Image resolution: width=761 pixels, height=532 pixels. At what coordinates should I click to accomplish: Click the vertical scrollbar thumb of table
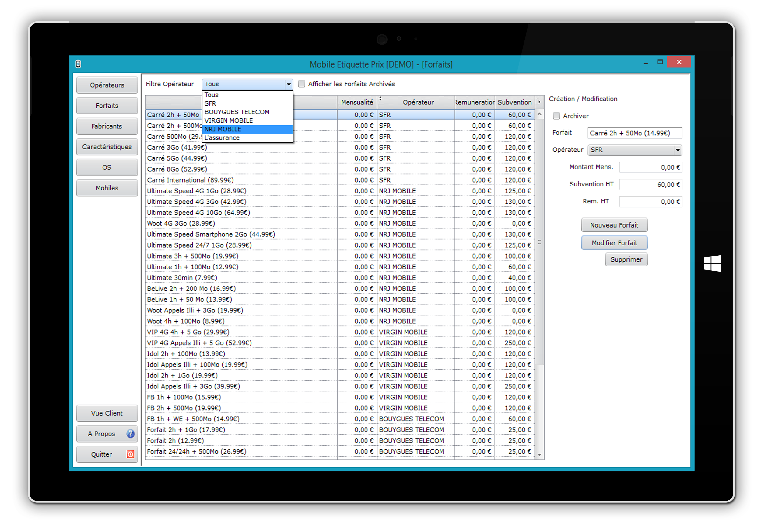[539, 242]
